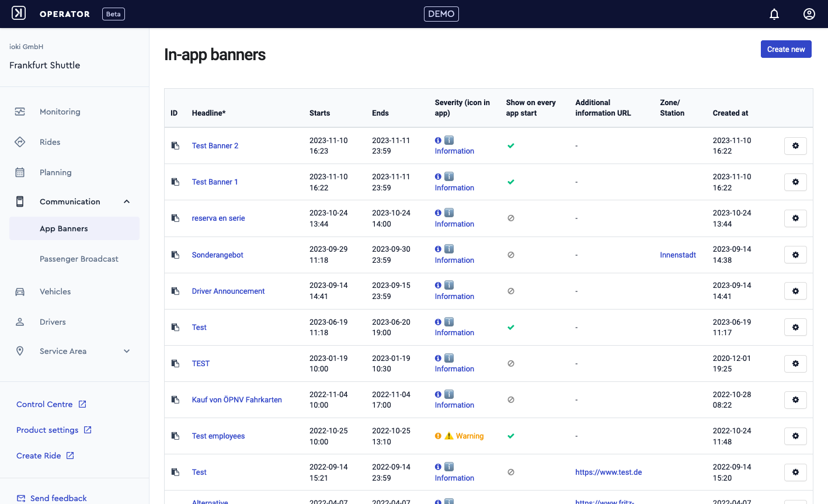Open settings gear for Kauf von ÖPNV Fahrkarten
Screen dimensions: 828x504
coord(795,400)
